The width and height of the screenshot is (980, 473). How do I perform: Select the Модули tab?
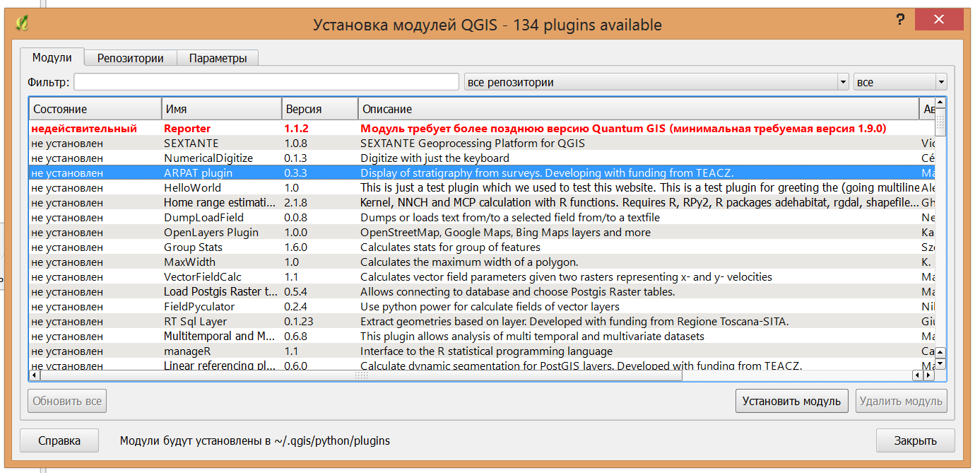point(52,57)
